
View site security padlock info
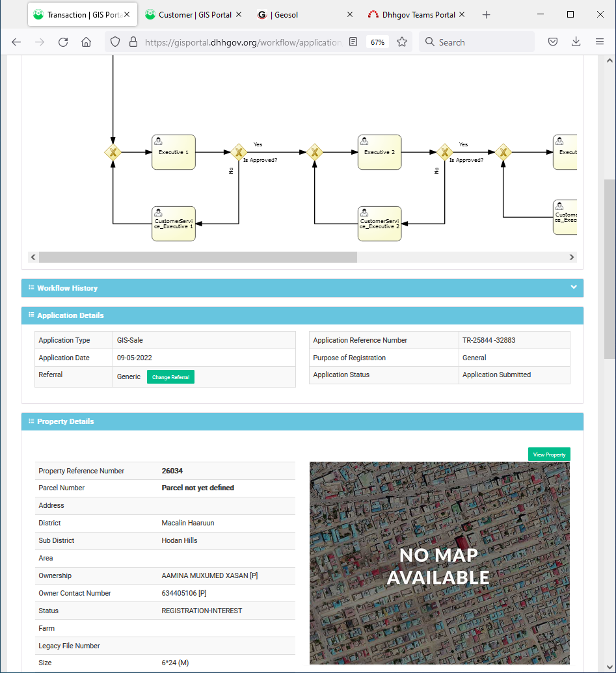(133, 42)
